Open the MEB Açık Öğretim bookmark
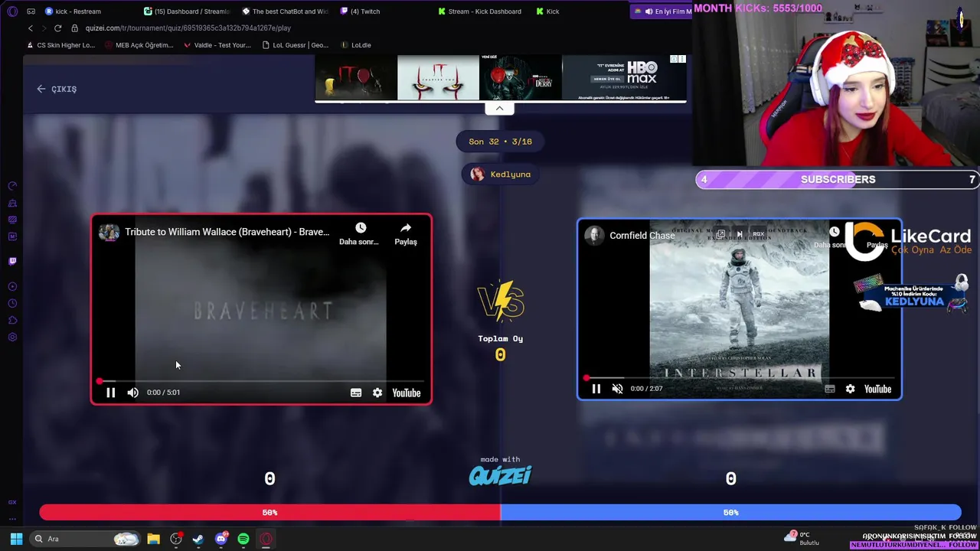Screen dimensions: 980x551 (139, 45)
